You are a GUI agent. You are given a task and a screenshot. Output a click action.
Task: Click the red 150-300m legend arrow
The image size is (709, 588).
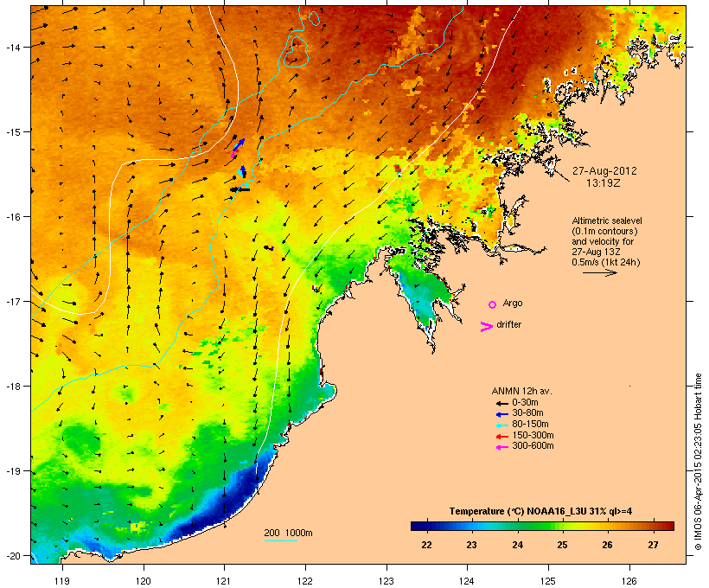(501, 436)
